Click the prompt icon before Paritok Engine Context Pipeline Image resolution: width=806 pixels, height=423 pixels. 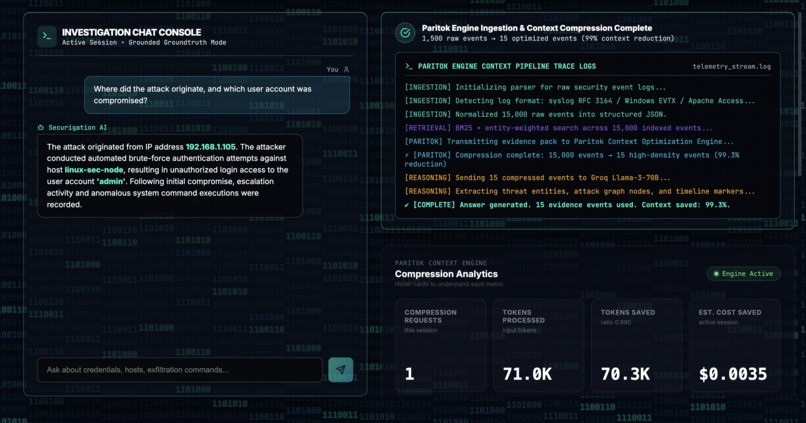coord(409,66)
